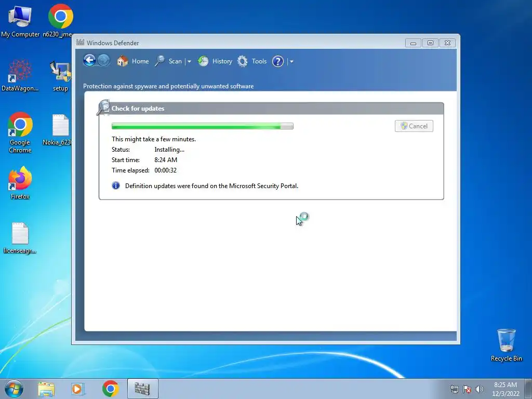Click the Show desktop strip
Screen dimensions: 532x399
pos(528,389)
